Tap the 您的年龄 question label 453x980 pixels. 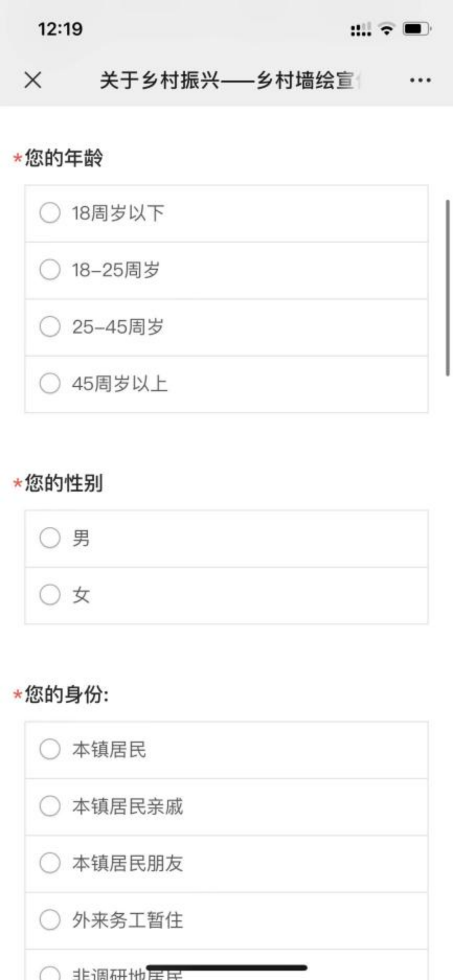[x=63, y=158]
